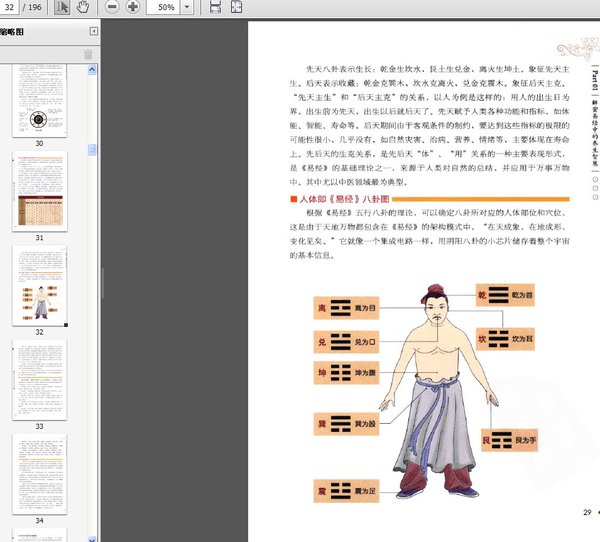600x542 pixels.
Task: Open page 30 thumbnail
Action: 39,102
